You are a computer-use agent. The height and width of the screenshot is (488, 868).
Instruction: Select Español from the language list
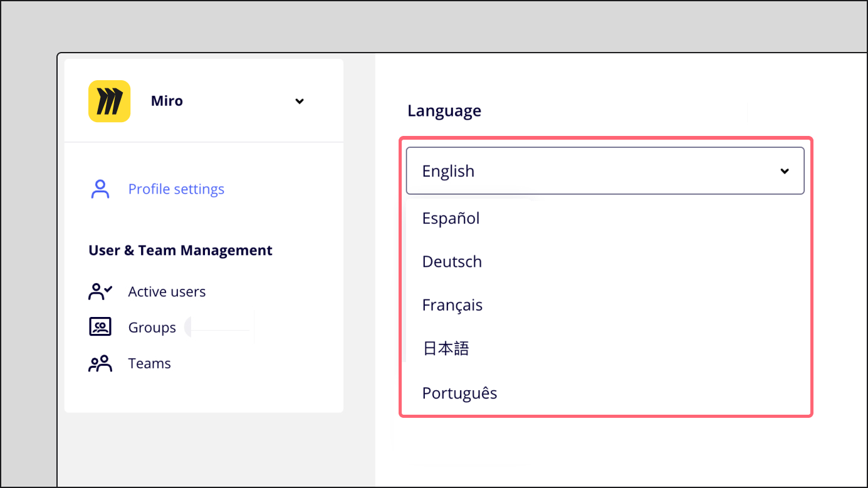[451, 219]
